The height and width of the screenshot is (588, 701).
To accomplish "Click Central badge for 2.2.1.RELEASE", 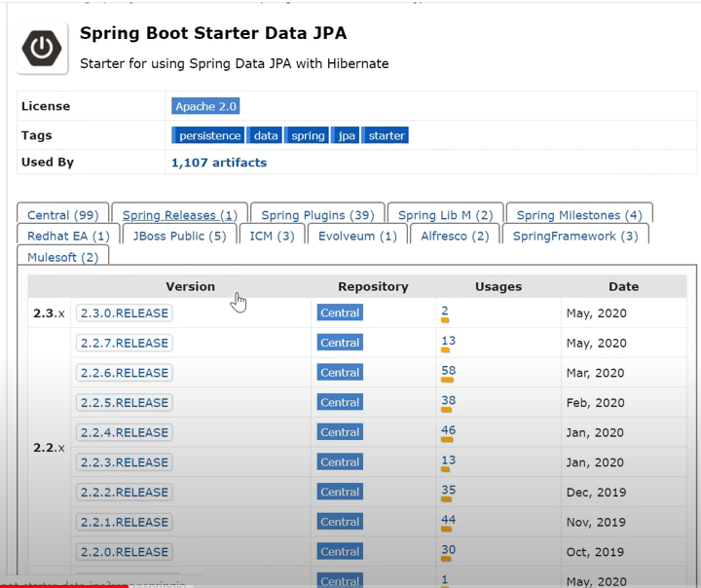I will [340, 522].
